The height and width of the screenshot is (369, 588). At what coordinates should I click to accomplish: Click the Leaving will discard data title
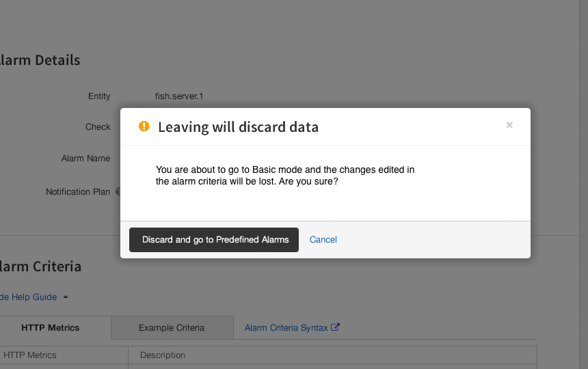[x=238, y=127]
